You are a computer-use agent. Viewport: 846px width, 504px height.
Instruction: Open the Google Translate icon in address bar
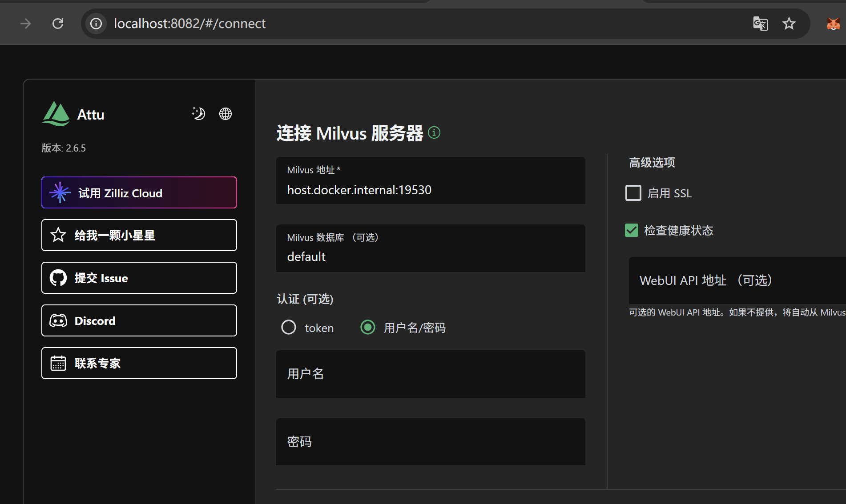(761, 24)
